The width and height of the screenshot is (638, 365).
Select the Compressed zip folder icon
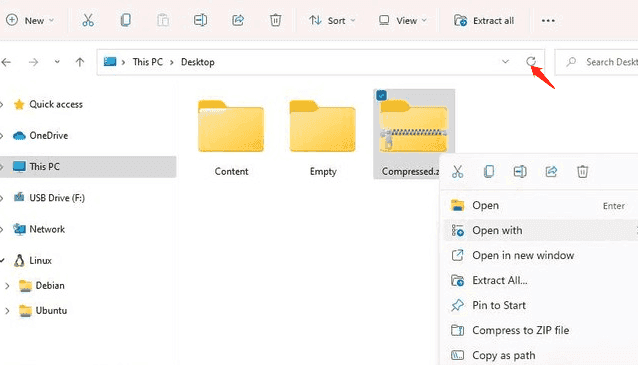click(413, 126)
